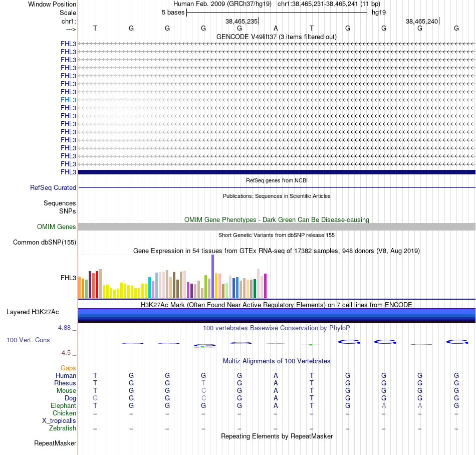Click the tallest purple bar in GTEx chart
This screenshot has height=455, width=476.
[212, 276]
